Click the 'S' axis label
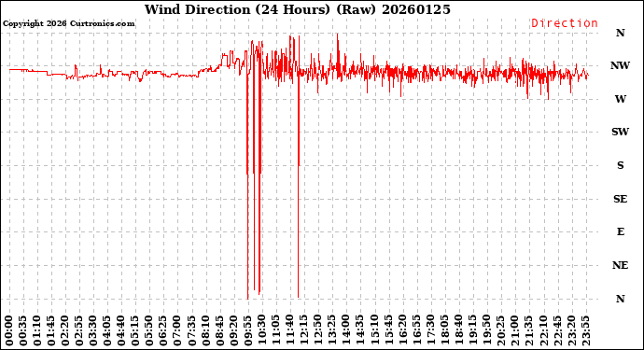This screenshot has width=644, height=350. point(620,165)
